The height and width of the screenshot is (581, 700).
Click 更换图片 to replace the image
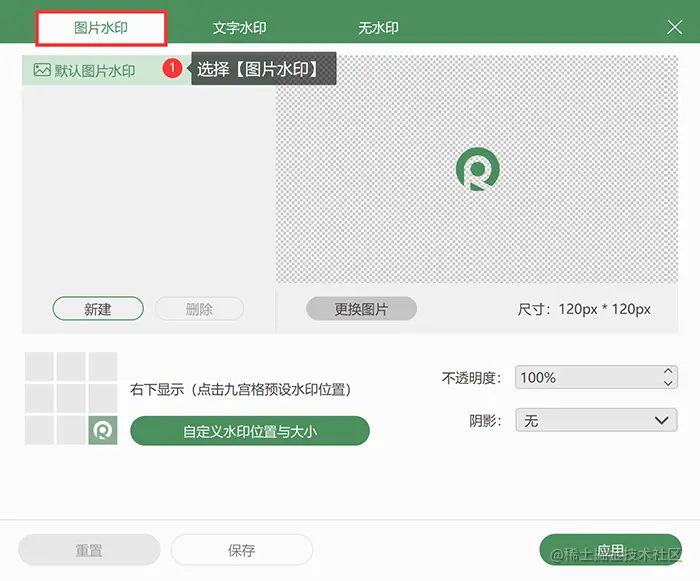pyautogui.click(x=361, y=309)
